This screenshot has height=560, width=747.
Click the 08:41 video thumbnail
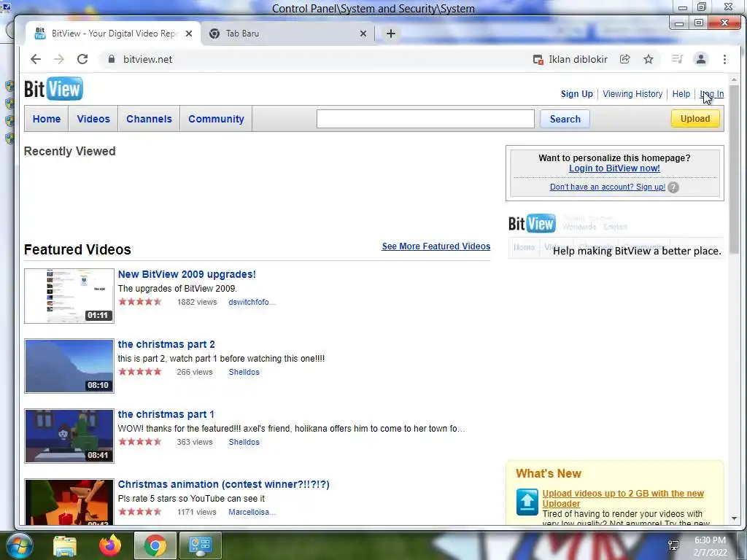[x=69, y=436]
